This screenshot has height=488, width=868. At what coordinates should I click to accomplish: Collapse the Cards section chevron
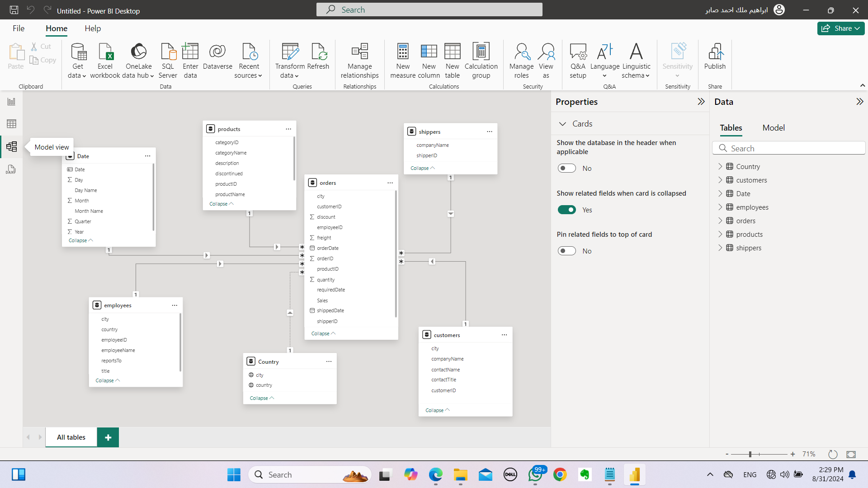(562, 124)
